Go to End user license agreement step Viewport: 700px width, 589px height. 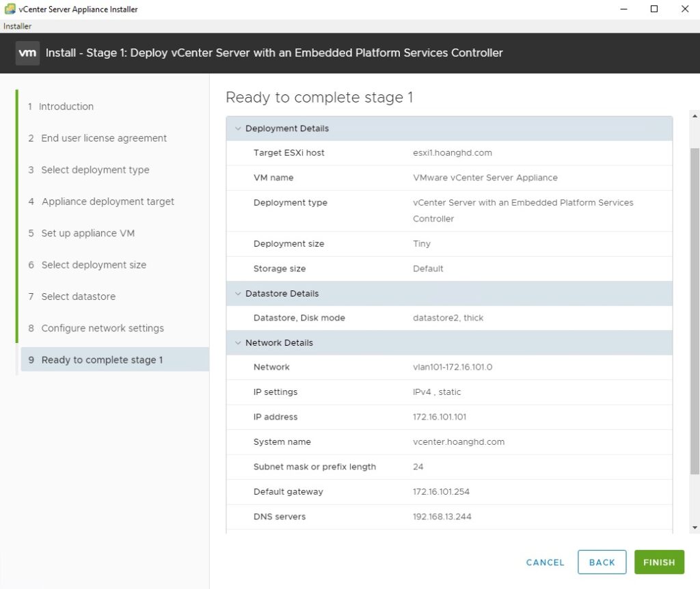(x=97, y=138)
